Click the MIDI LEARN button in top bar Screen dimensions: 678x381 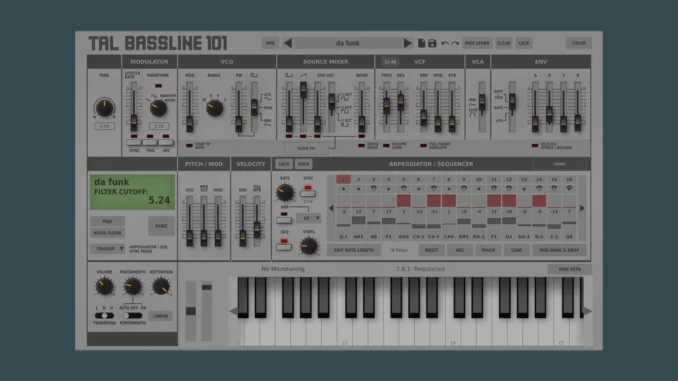click(x=477, y=43)
